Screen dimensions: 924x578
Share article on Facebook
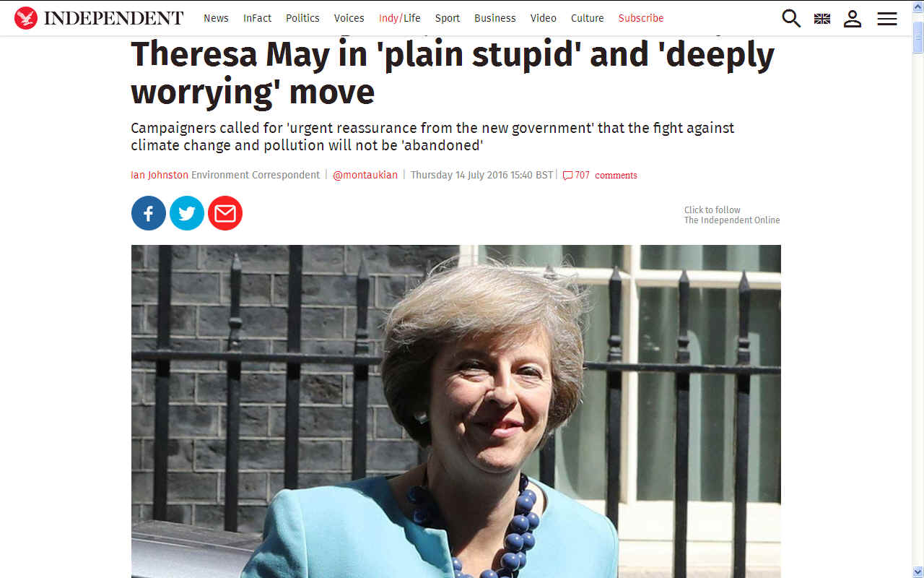click(x=149, y=213)
